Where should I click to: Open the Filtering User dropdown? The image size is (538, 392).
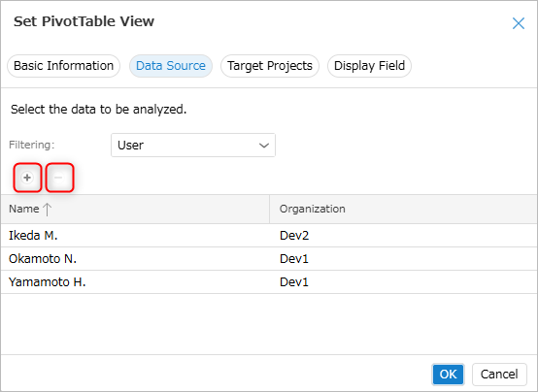193,146
